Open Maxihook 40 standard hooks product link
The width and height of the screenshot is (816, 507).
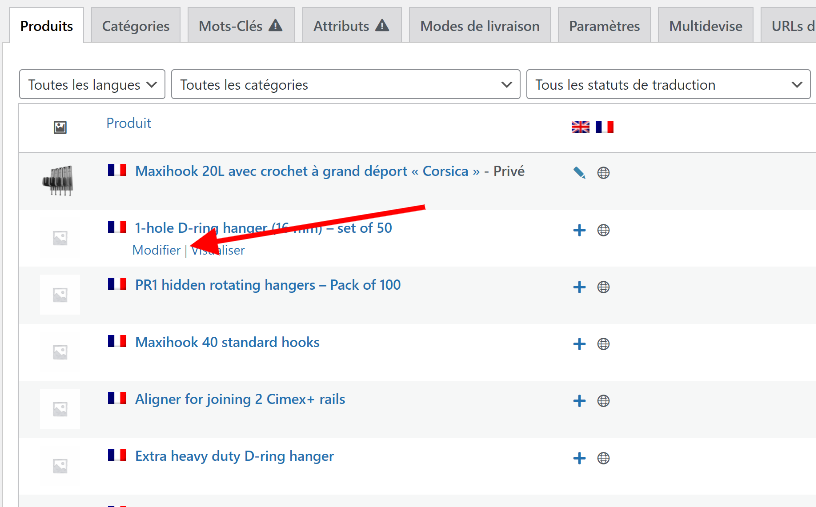(x=227, y=343)
